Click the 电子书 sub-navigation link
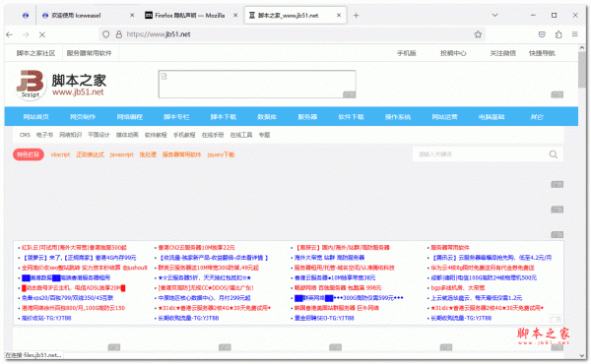Screen dimensions: 591x364 (44, 135)
